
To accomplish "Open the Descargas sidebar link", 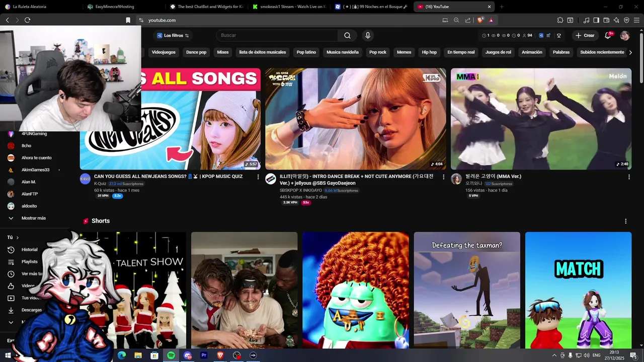I will point(31,310).
